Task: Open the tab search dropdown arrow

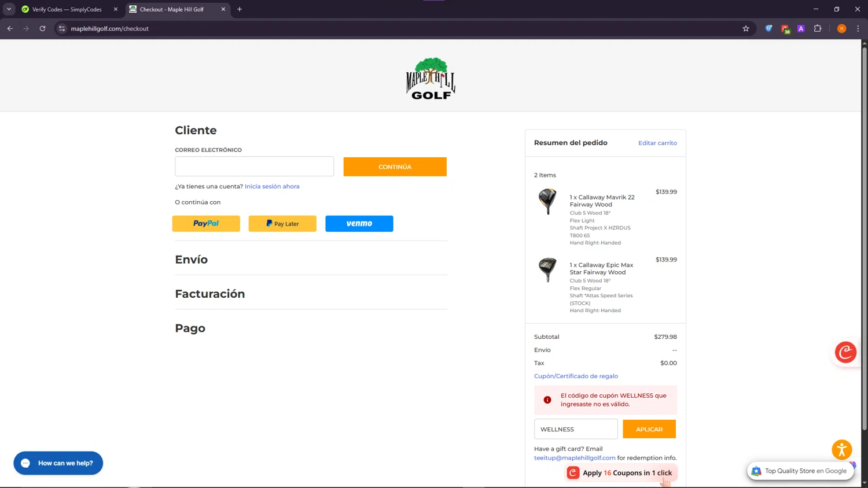Action: click(x=9, y=9)
